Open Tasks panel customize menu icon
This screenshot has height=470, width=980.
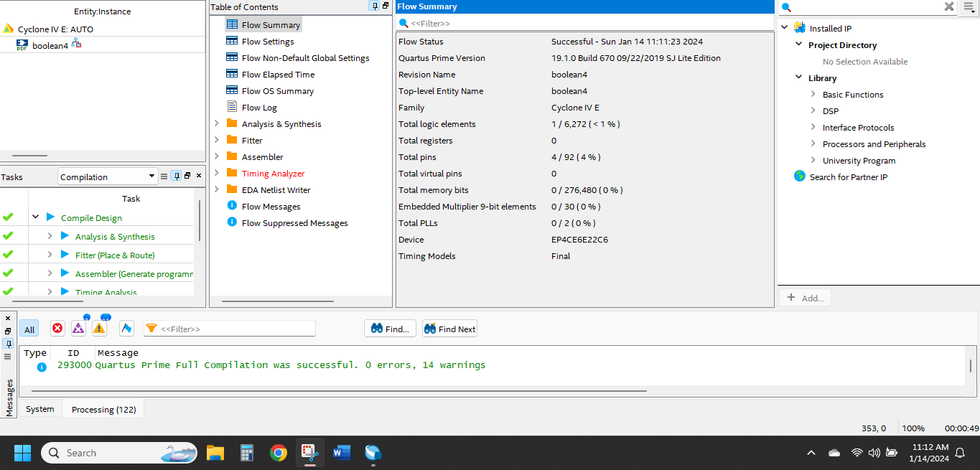click(164, 176)
